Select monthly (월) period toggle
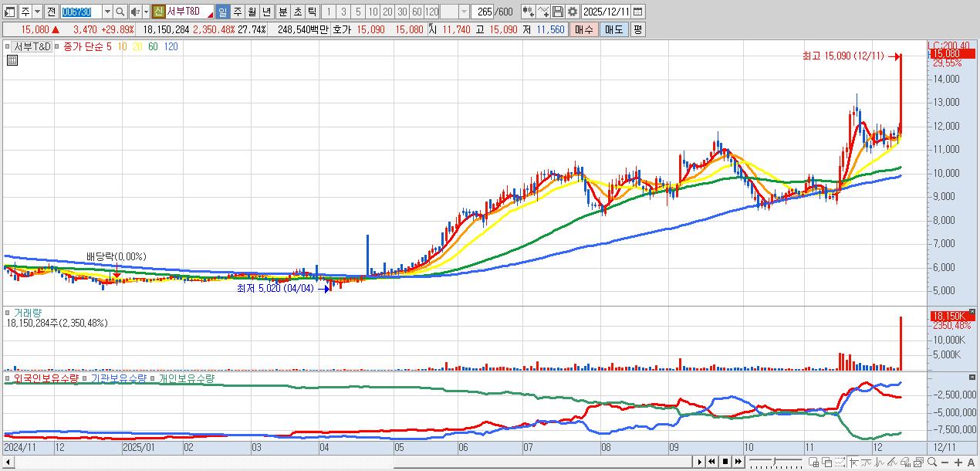The image size is (980, 471). pos(252,12)
